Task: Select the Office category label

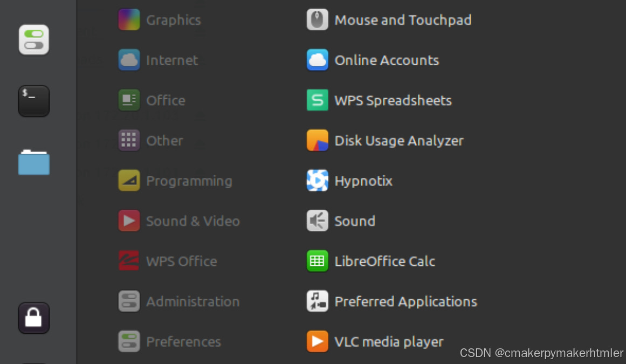Action: click(166, 101)
